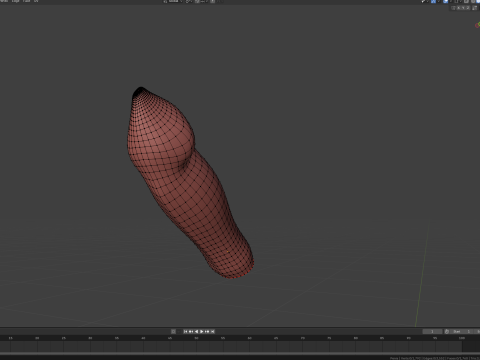The image size is (480, 360).
Task: Open the Edge menu in header
Action: coord(15,1)
